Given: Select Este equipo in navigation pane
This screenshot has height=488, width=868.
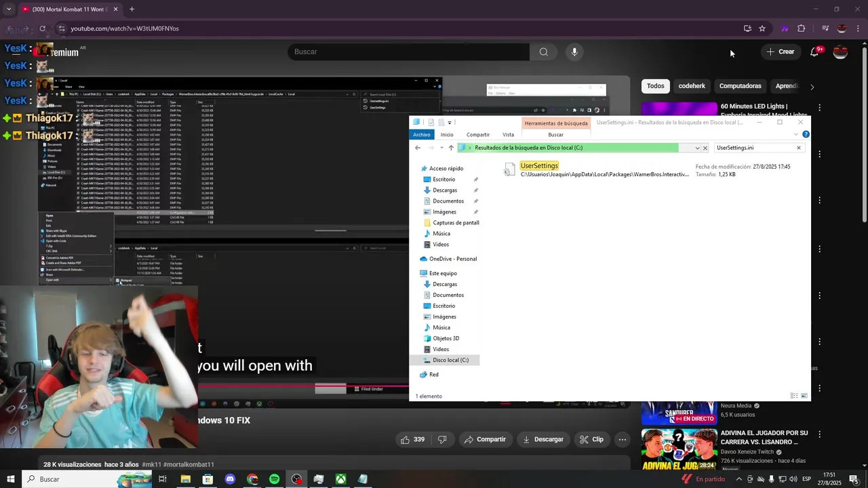Looking at the screenshot, I should [x=443, y=274].
